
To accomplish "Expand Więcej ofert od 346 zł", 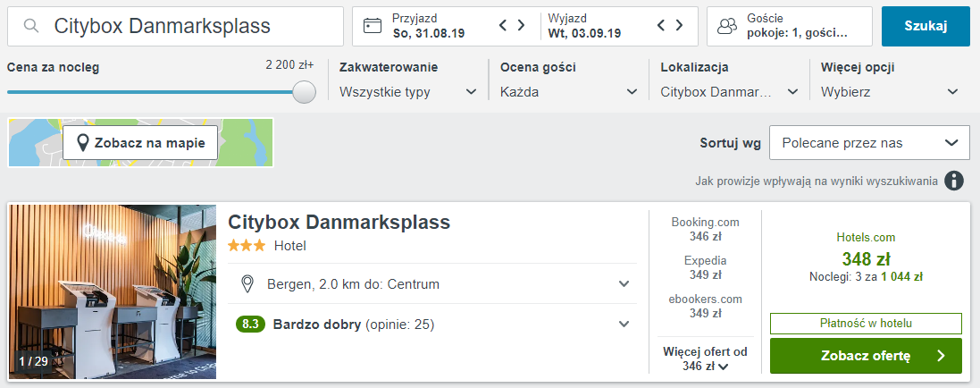I will click(705, 358).
